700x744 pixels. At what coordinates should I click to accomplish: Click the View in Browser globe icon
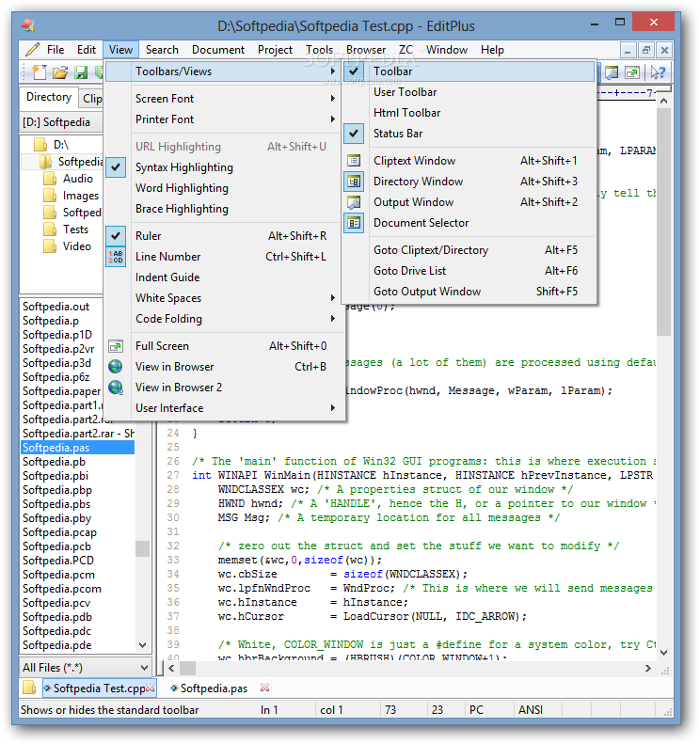click(116, 366)
